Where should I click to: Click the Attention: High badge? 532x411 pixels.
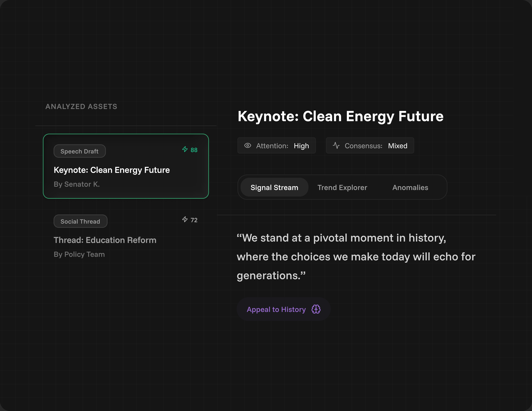pos(276,146)
